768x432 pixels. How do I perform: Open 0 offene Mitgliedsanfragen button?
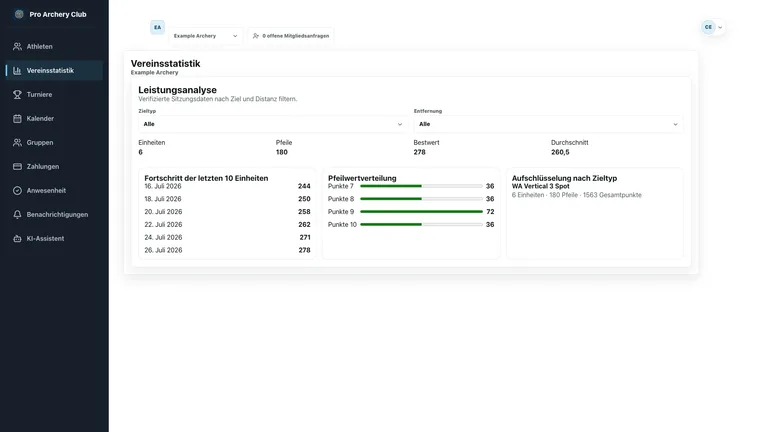[291, 36]
